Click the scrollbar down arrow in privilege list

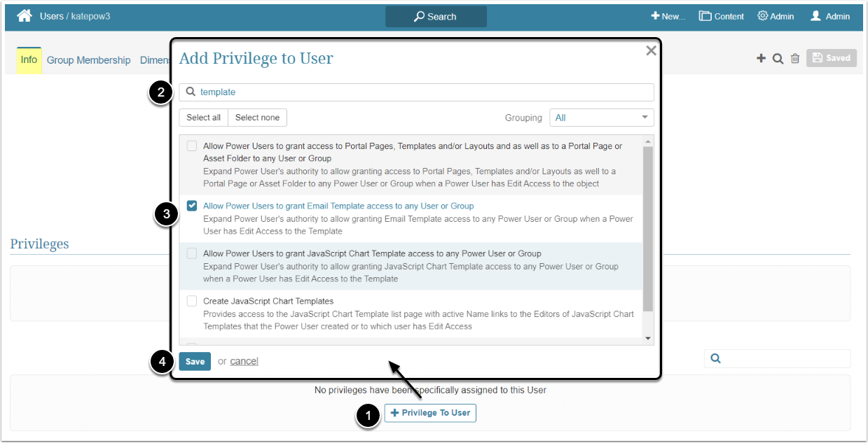648,339
